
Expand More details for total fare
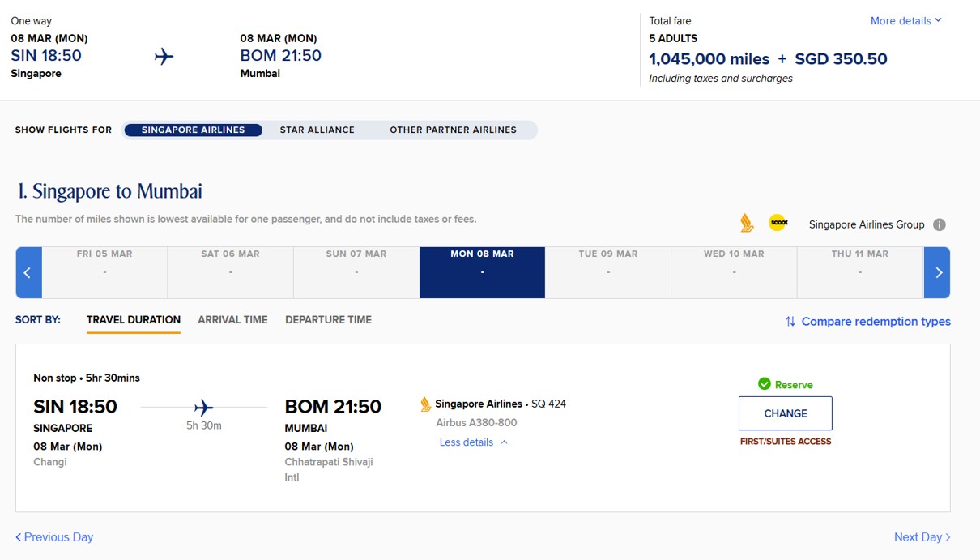coord(905,21)
